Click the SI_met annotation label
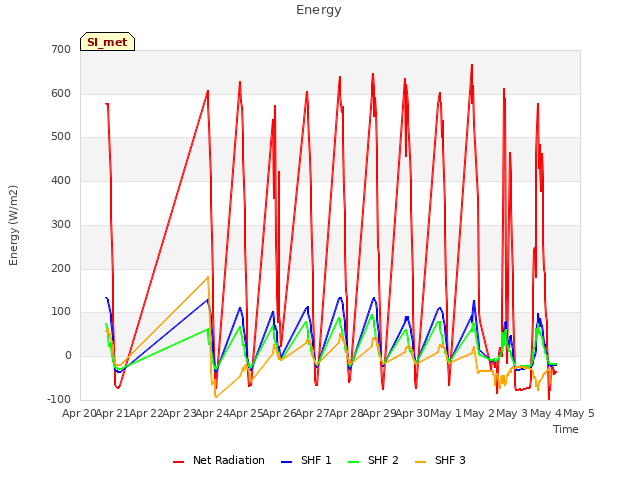Image resolution: width=640 pixels, height=480 pixels. [107, 42]
